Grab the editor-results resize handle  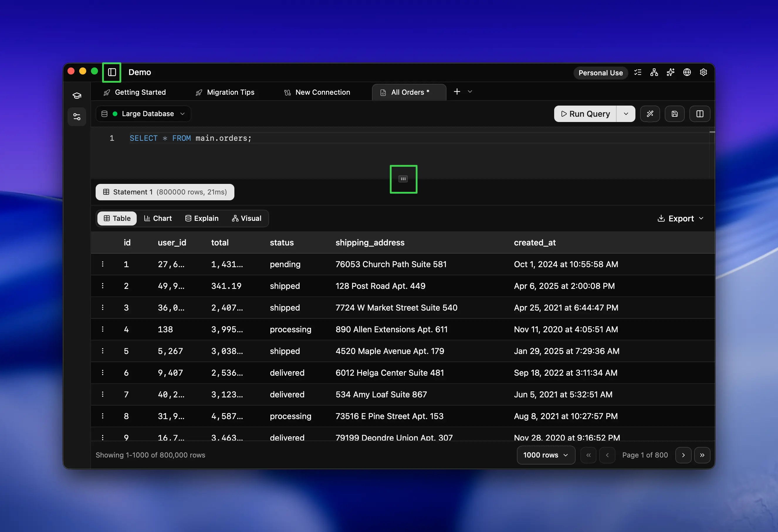pyautogui.click(x=403, y=179)
